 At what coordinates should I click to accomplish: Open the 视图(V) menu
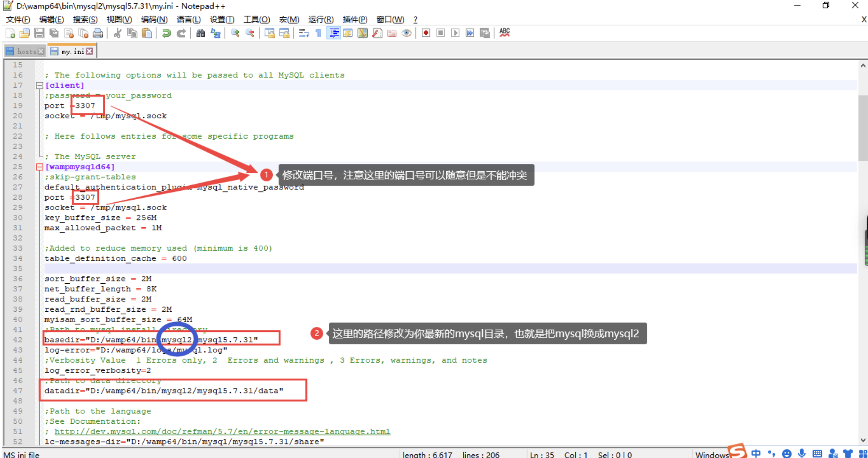pyautogui.click(x=119, y=19)
